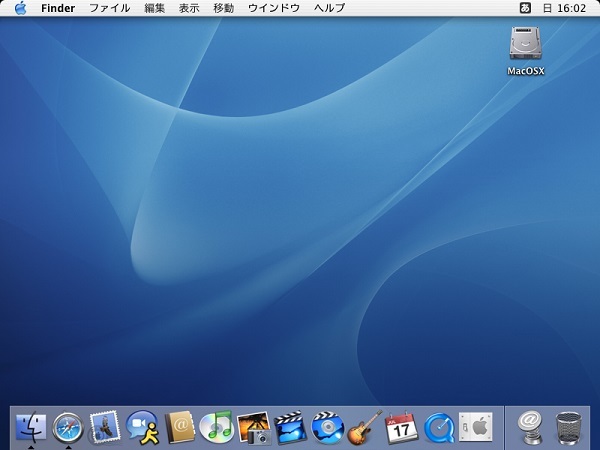Open the Apple menu
The image size is (600, 450).
[21, 8]
